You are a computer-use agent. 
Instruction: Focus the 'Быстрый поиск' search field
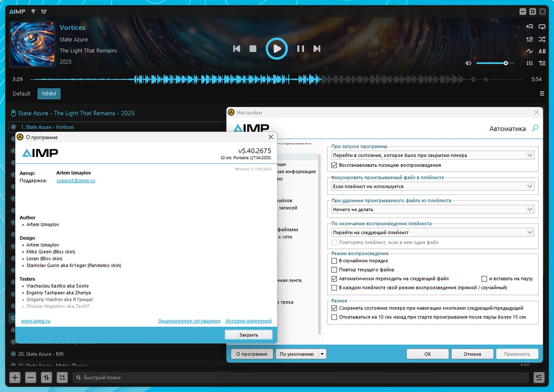coord(300,378)
